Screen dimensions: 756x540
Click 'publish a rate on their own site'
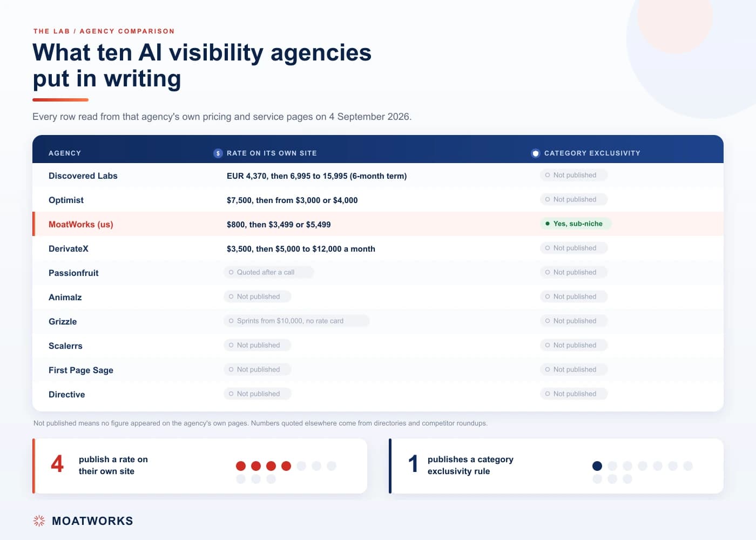[x=113, y=465]
